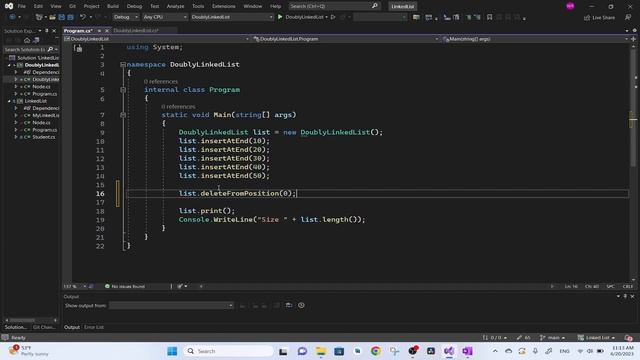Open the DoublyLinkedList.Program type dropdown
The width and height of the screenshot is (640, 360).
click(x=346, y=39)
